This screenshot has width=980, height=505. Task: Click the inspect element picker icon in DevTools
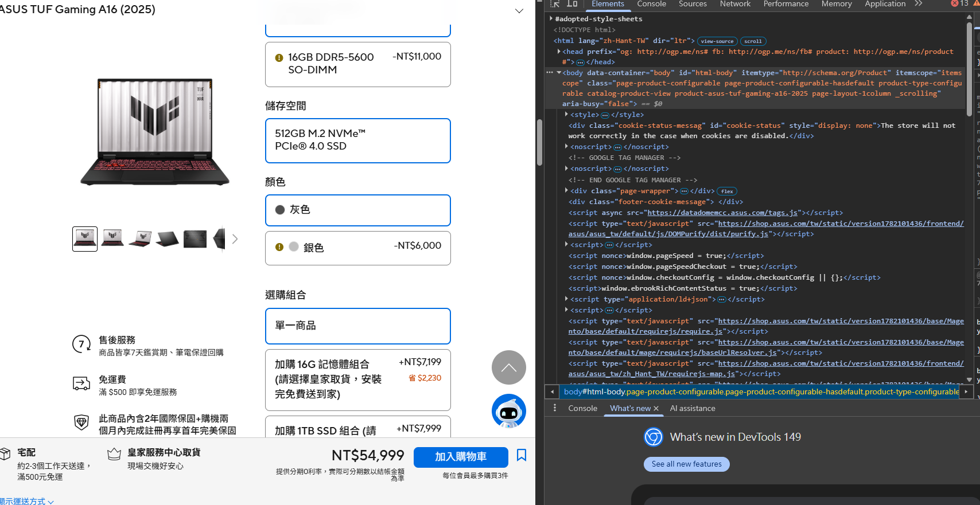click(x=555, y=4)
